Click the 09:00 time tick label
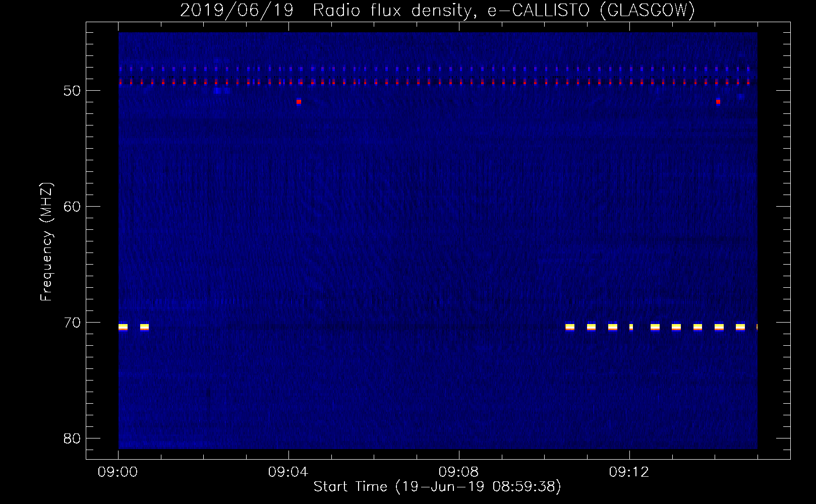Image resolution: width=816 pixels, height=504 pixels. pos(118,472)
